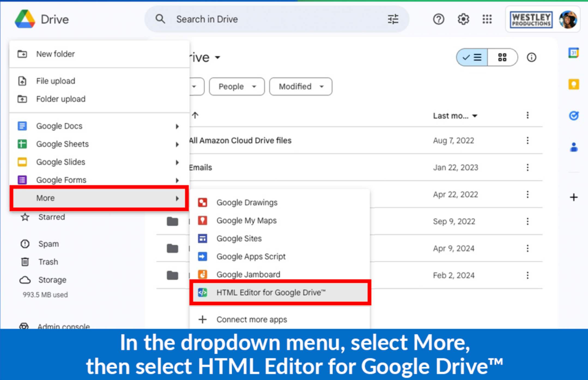Open more actions for Apr 9, 2024 row
This screenshot has height=380, width=588.
[528, 248]
